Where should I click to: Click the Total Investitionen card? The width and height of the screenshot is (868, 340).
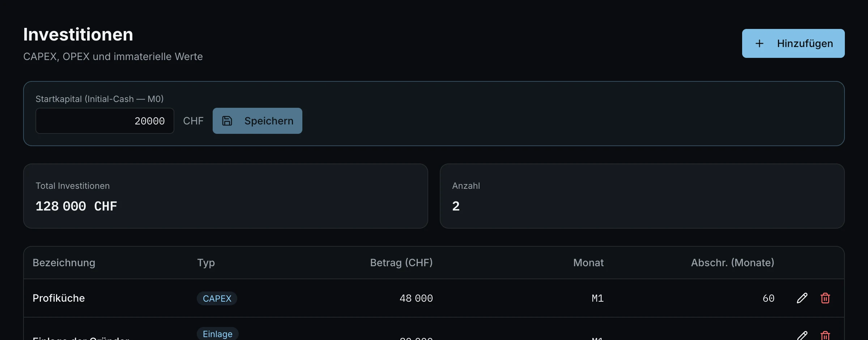coord(226,196)
